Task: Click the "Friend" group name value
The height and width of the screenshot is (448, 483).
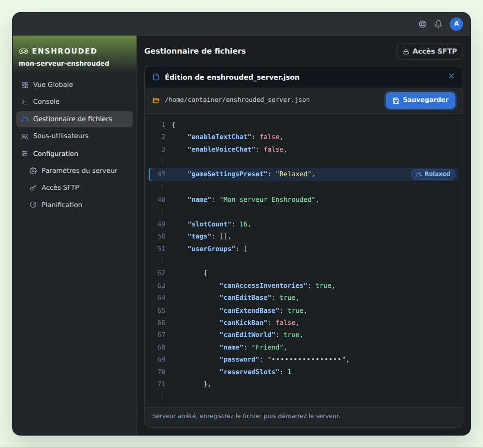Action: [x=268, y=347]
